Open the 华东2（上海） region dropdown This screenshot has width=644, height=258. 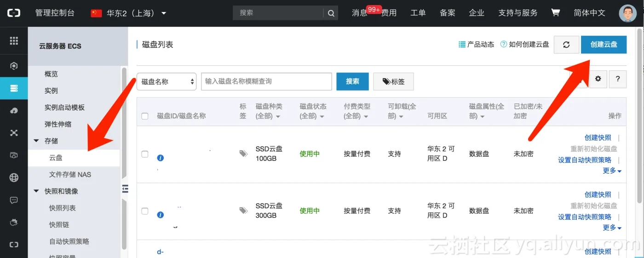[x=129, y=13]
